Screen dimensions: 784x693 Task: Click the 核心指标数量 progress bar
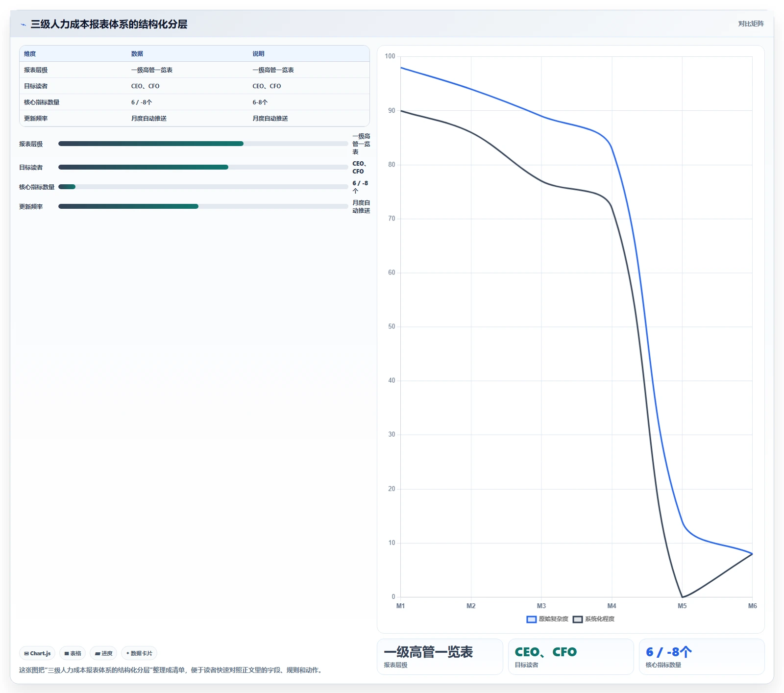pyautogui.click(x=203, y=187)
